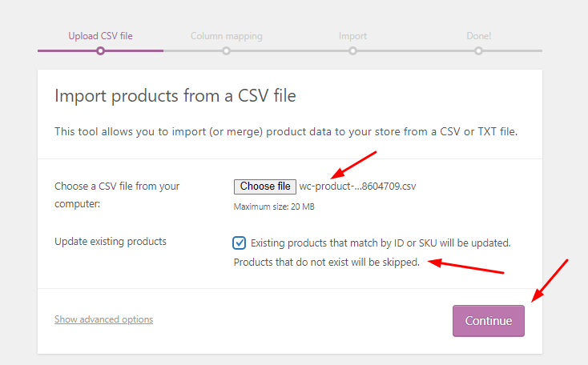
Task: Expand Show advanced options link
Action: [103, 319]
